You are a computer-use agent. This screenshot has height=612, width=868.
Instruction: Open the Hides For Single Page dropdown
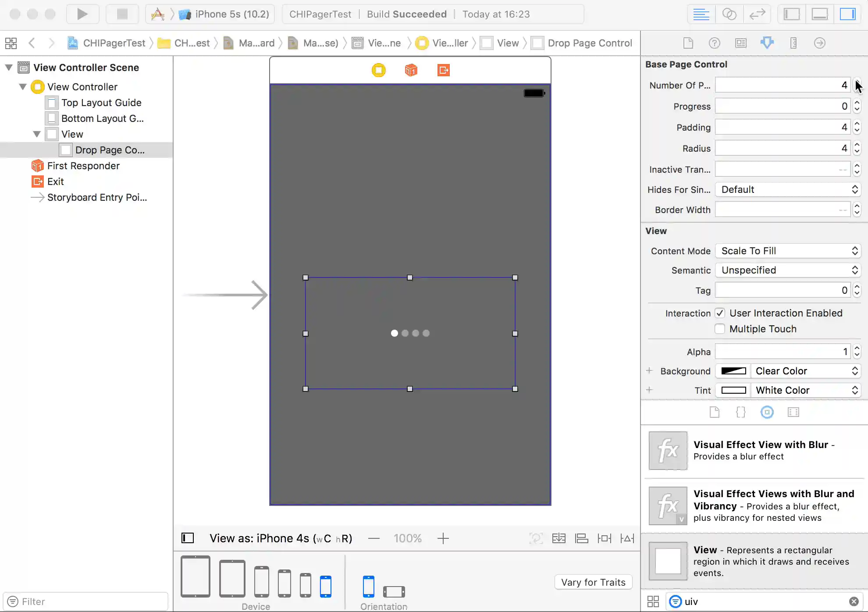(788, 189)
